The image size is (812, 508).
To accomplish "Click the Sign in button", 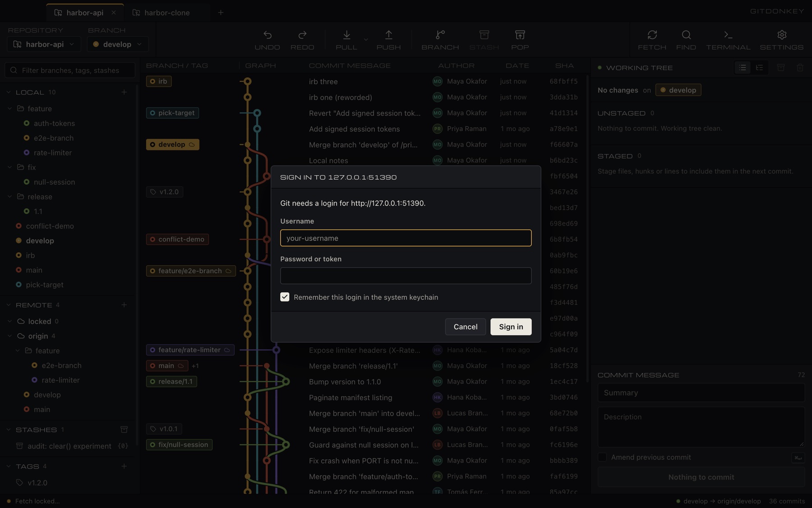I will (511, 326).
